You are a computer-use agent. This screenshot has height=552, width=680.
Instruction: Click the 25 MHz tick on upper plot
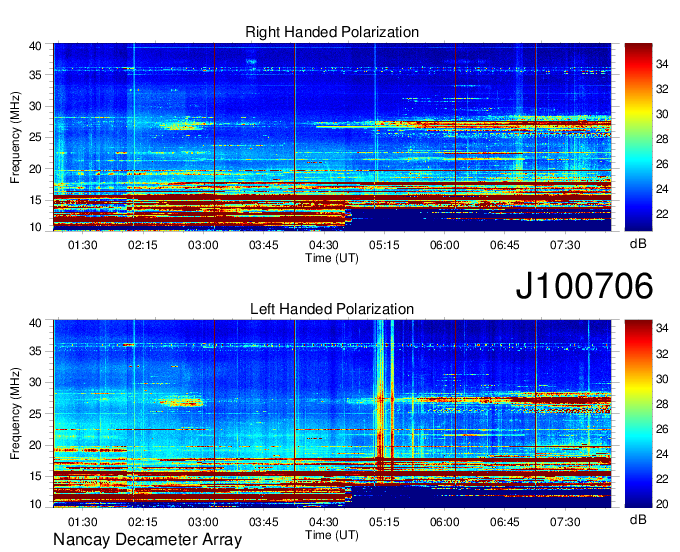pos(35,137)
